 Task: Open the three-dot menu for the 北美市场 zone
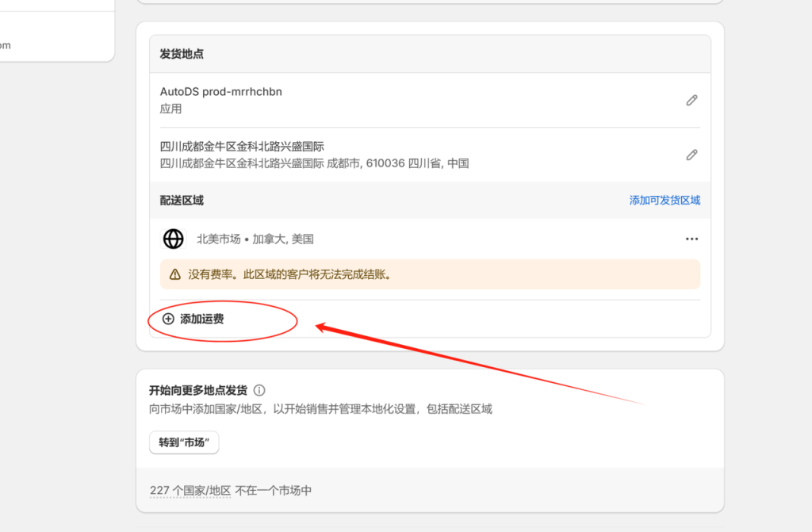coord(691,239)
